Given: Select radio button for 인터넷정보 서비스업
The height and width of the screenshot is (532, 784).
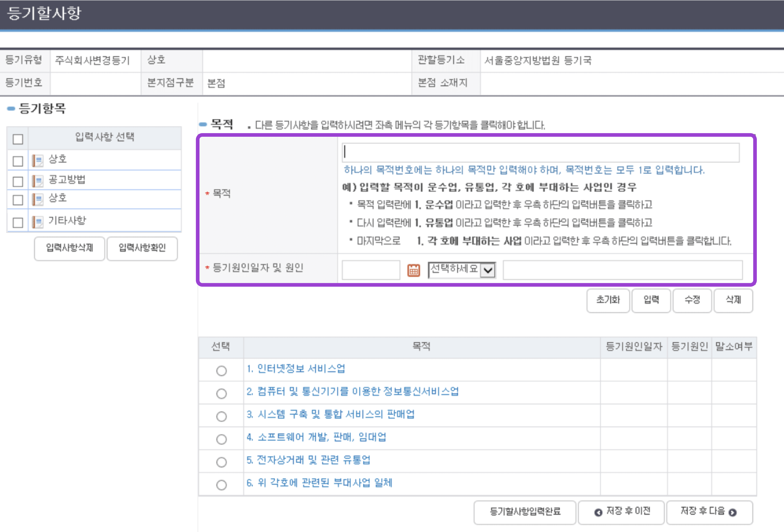Looking at the screenshot, I should tap(221, 370).
